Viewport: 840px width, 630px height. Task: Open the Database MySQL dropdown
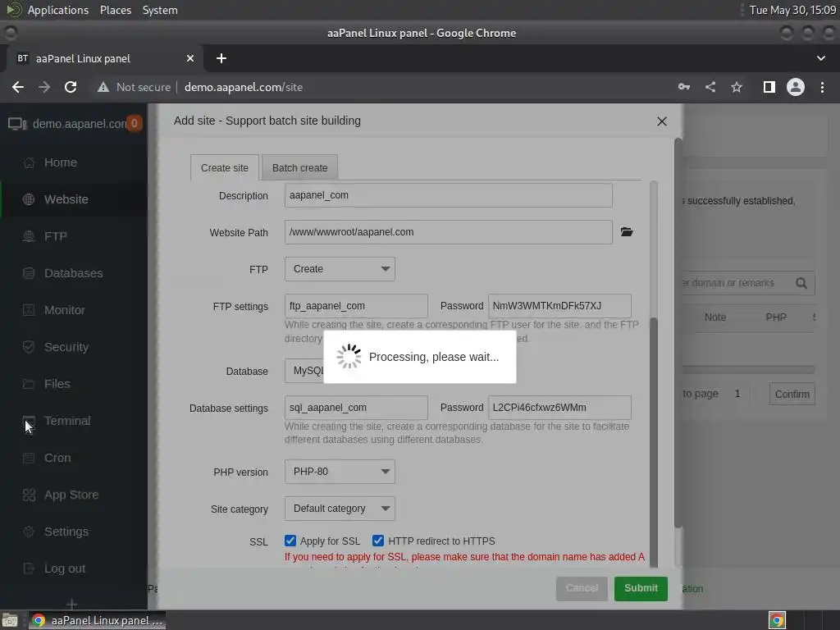tap(304, 371)
